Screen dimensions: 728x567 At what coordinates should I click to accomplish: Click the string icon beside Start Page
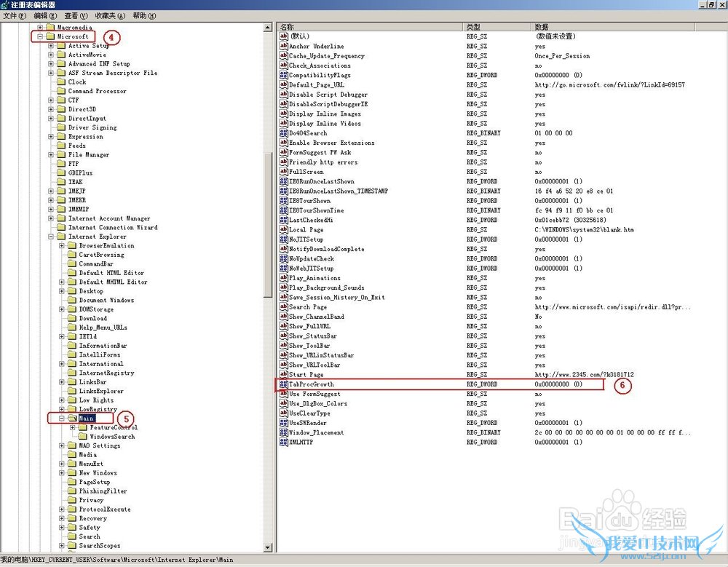click(x=283, y=374)
